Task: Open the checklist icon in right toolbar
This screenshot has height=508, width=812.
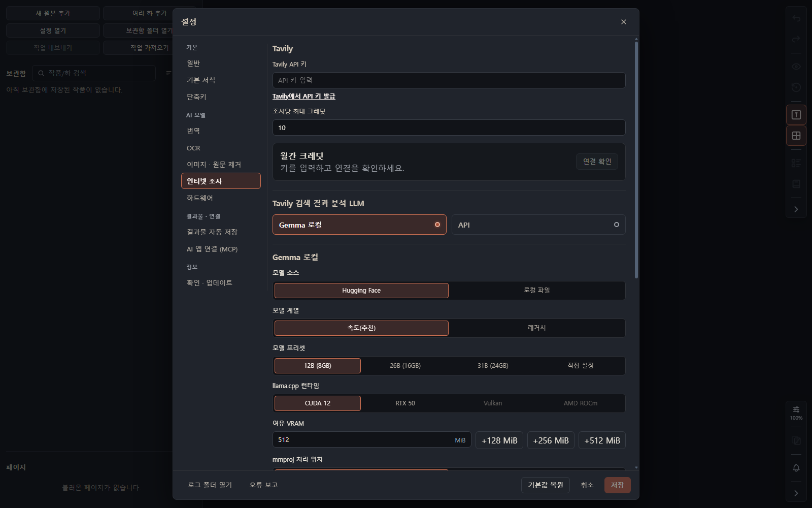Action: point(796,163)
